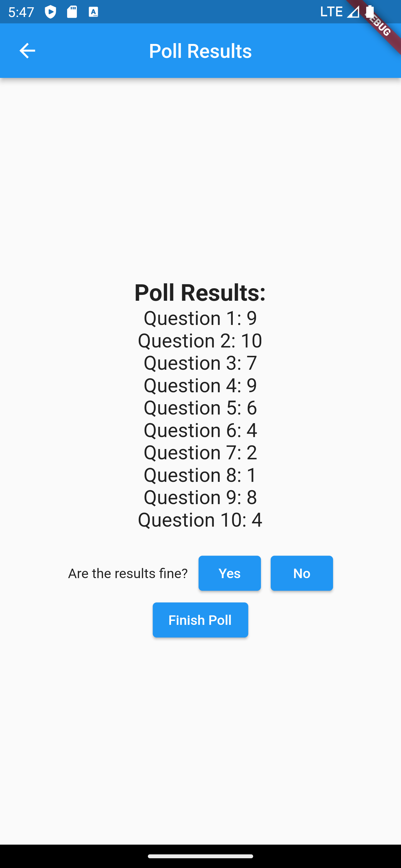
Task: Tap the cellular signal strength icon
Action: click(353, 12)
